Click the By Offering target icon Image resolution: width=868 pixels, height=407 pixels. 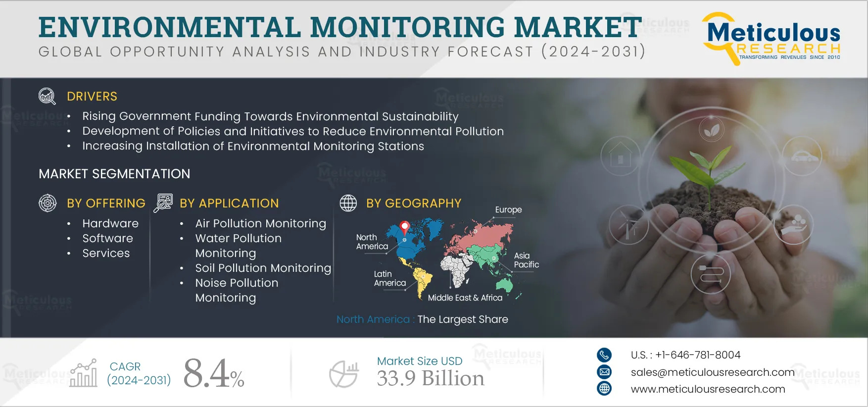click(48, 203)
